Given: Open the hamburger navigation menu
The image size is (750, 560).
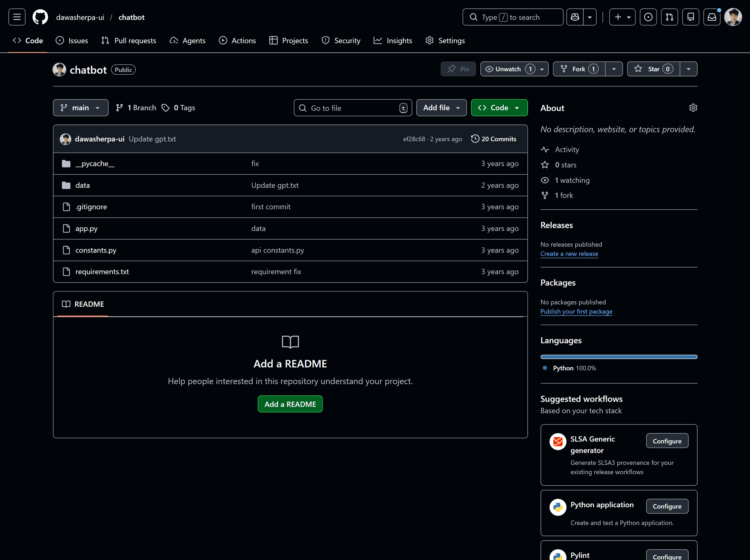Looking at the screenshot, I should 17,17.
